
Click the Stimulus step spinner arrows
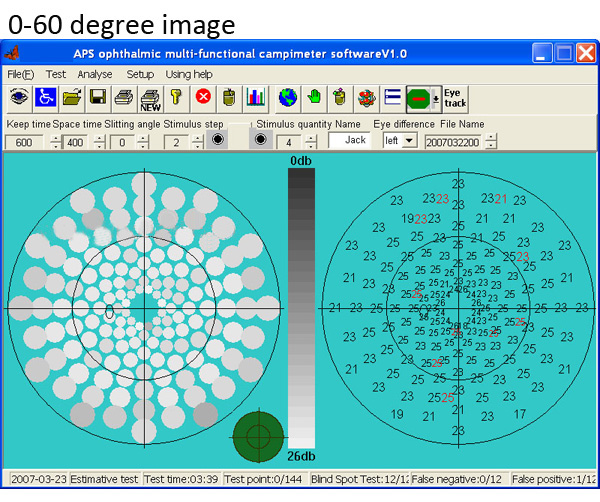coord(197,142)
